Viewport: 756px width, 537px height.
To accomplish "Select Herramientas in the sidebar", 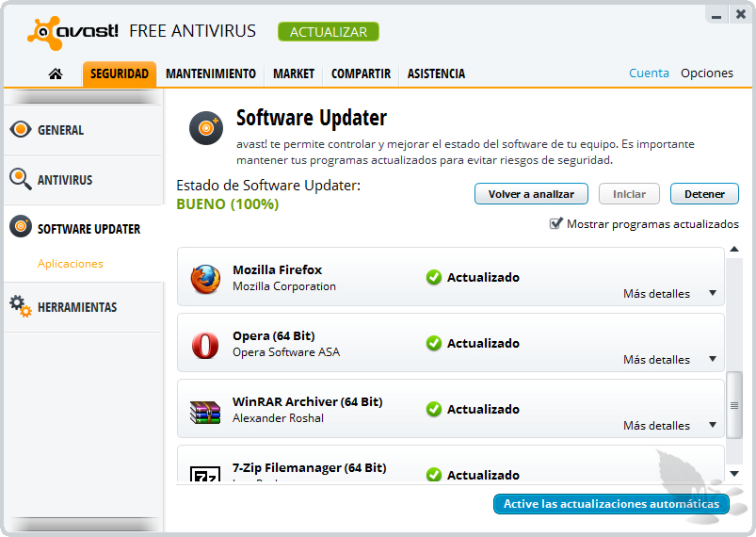I will click(x=83, y=307).
